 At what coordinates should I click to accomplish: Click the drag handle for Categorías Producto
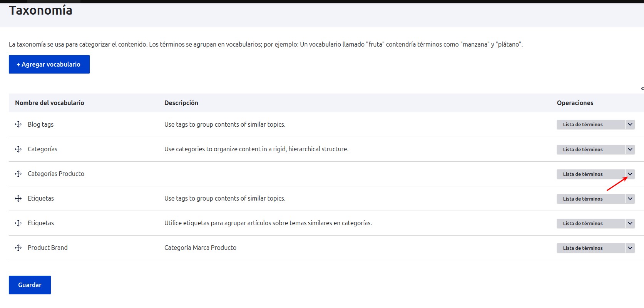point(18,174)
